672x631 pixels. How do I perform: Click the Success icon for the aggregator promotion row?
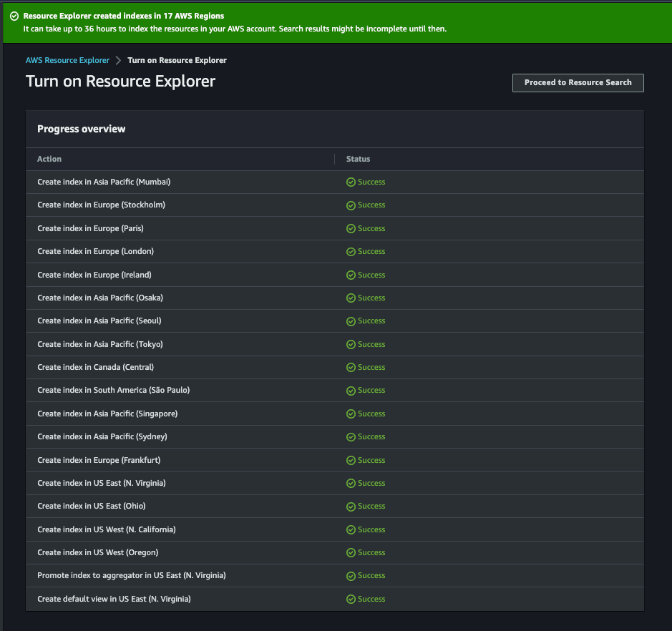tap(351, 575)
